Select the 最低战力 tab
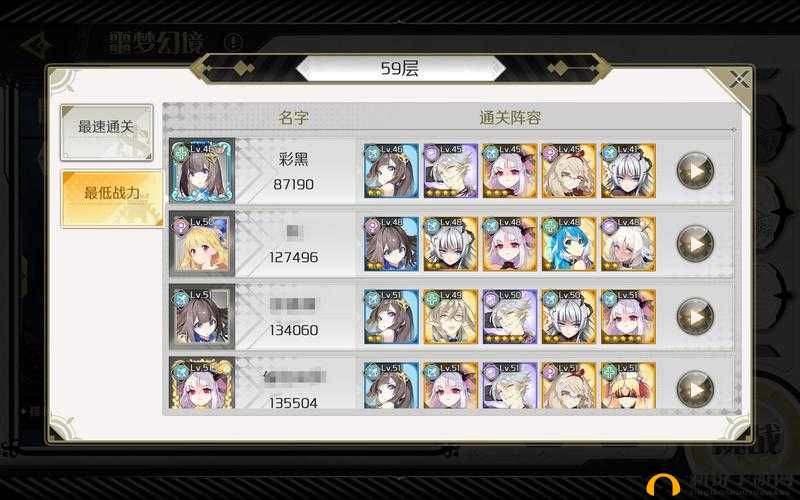 [x=112, y=198]
